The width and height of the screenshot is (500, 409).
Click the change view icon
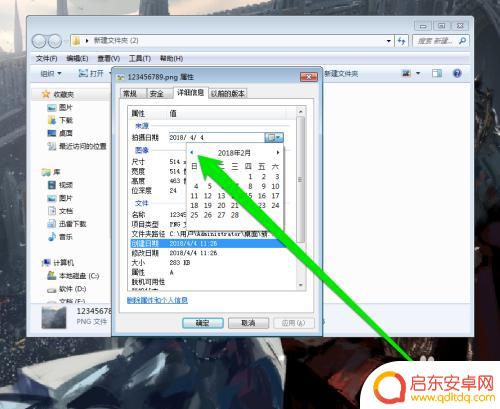tap(406, 73)
